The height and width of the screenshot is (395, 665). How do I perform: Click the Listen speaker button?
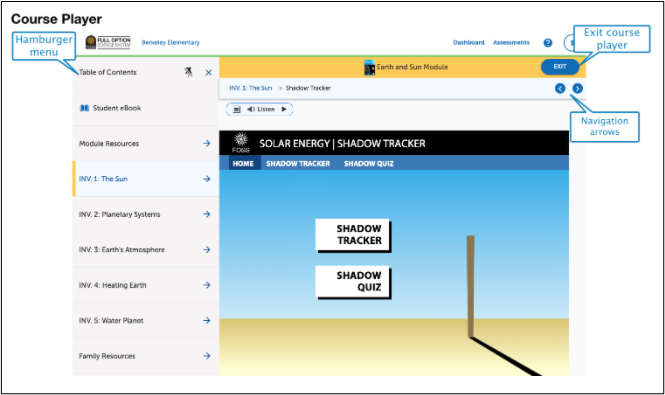point(261,109)
